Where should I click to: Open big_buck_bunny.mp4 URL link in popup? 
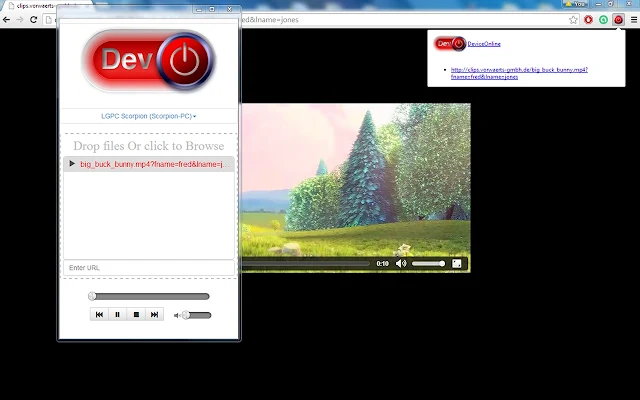click(519, 73)
